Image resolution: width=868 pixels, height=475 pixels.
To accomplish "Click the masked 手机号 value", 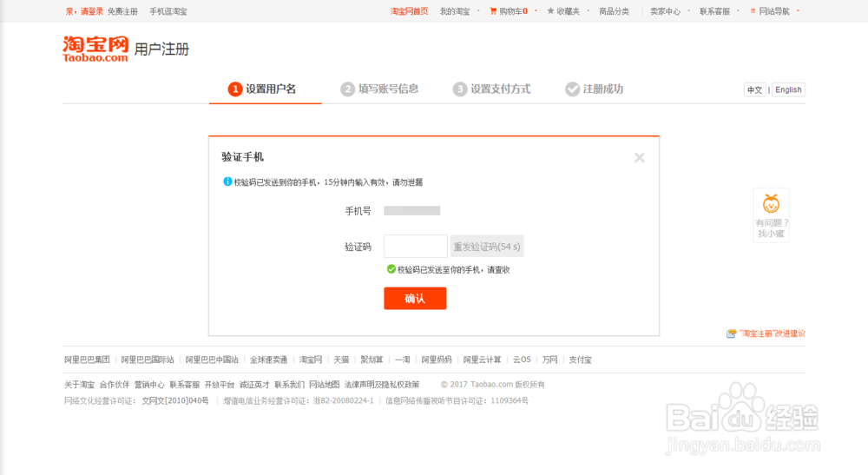I will point(411,211).
